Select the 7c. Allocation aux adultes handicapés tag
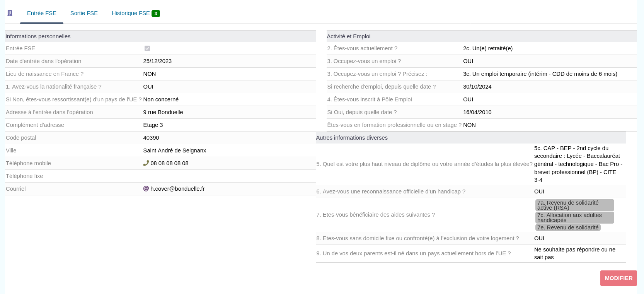Screen dimensions: 644x294 pos(574,217)
